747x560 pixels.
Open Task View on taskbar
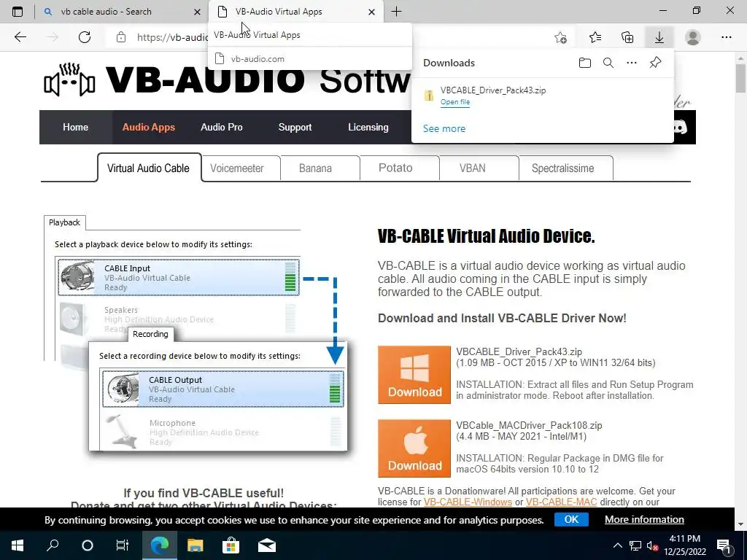pos(123,545)
